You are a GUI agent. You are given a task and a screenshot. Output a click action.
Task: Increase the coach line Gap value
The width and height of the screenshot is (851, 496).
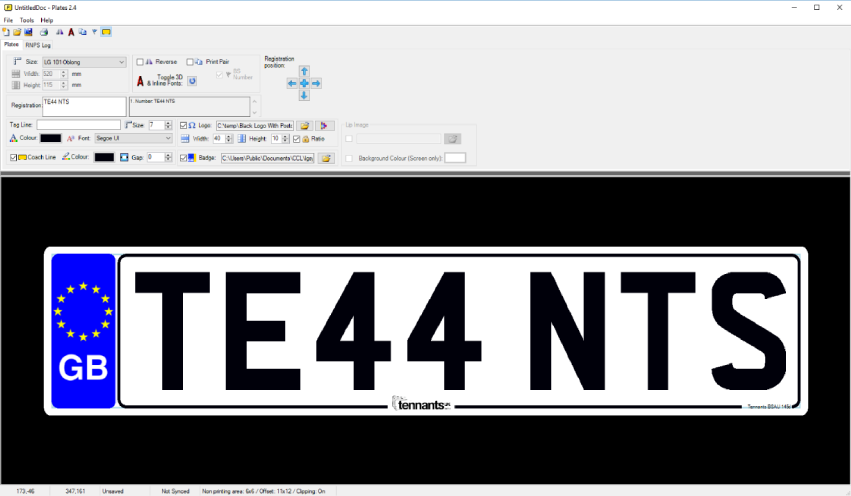point(168,155)
